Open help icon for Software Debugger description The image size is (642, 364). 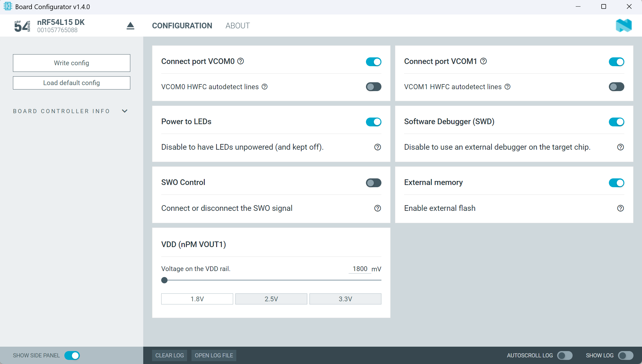(621, 147)
